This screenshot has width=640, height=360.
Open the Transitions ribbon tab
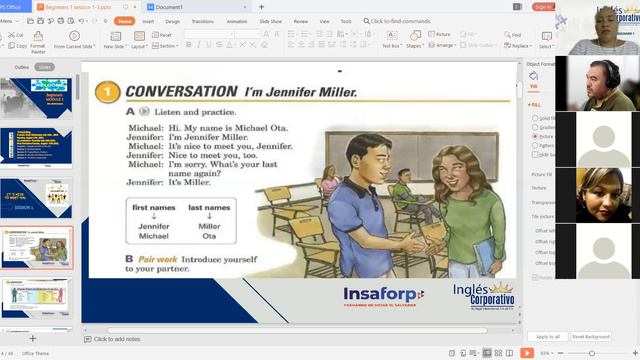(x=202, y=21)
